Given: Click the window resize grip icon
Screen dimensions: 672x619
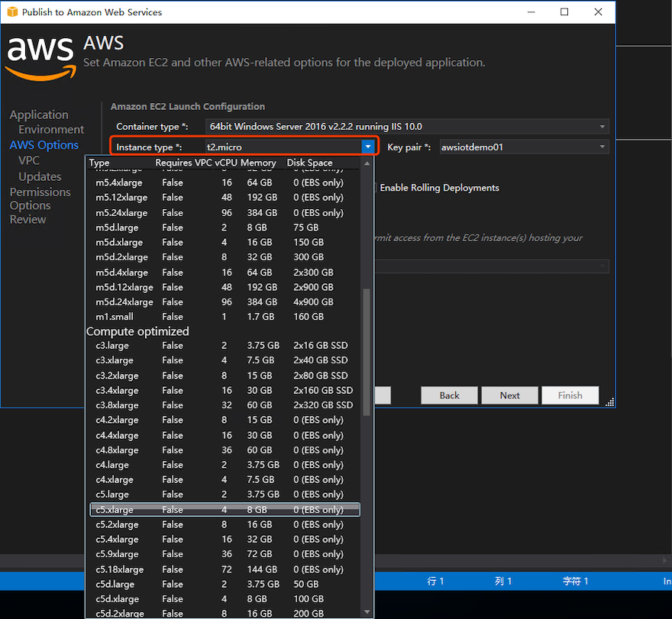Looking at the screenshot, I should (x=610, y=401).
